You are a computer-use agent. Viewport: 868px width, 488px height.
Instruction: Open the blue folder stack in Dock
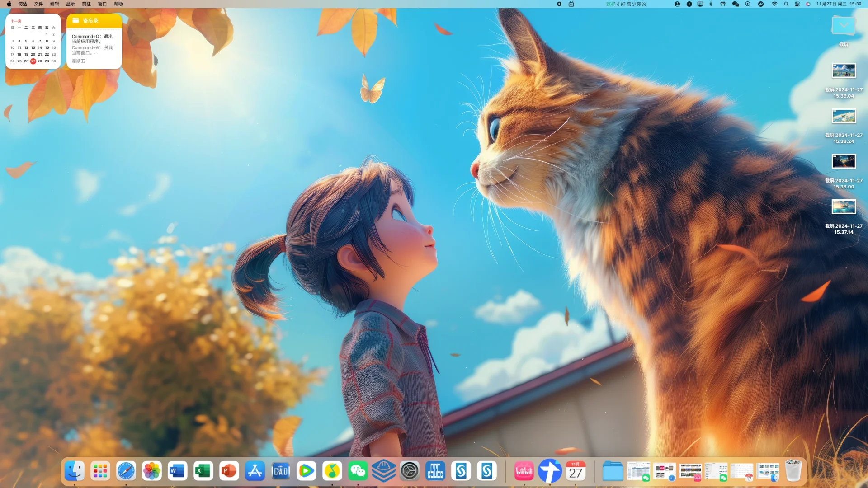click(x=613, y=471)
